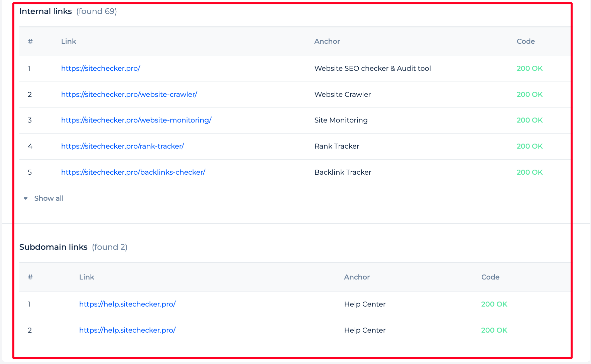Click the 200 OK code for Backlink Tracker row

[529, 172]
